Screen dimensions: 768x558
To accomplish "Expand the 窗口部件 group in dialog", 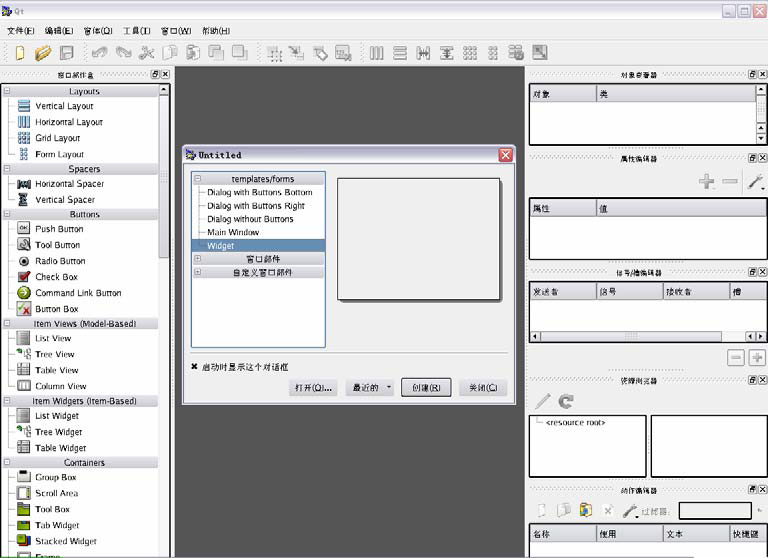I will (198, 259).
